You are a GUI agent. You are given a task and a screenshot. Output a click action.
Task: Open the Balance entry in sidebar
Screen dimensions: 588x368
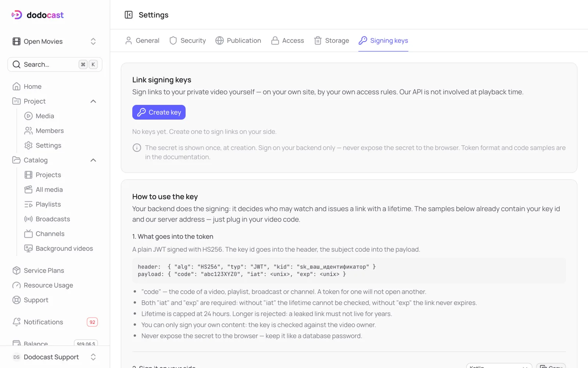tap(55, 343)
